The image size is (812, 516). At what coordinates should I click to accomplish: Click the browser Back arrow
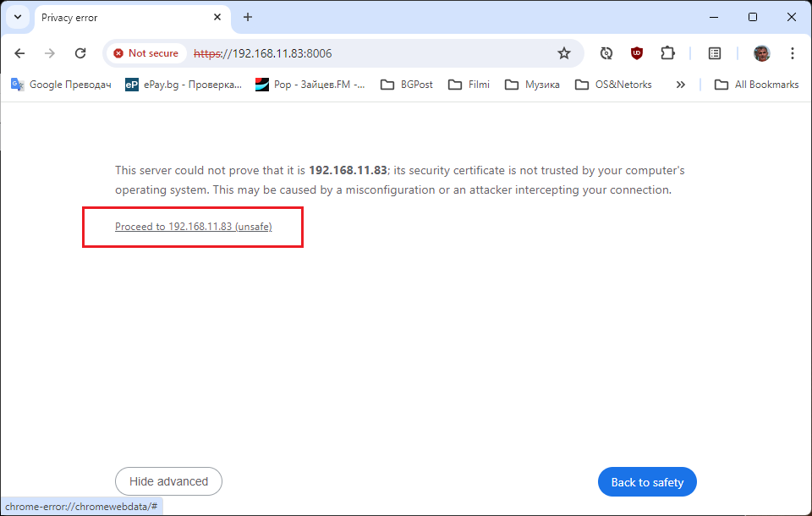[19, 53]
